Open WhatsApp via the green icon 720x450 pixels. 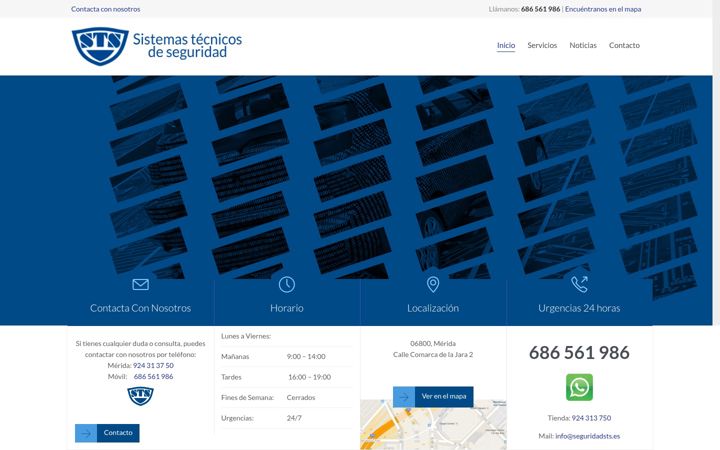coord(579,387)
